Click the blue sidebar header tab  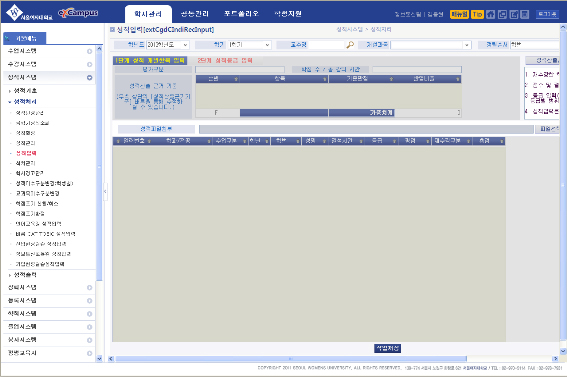[x=25, y=38]
